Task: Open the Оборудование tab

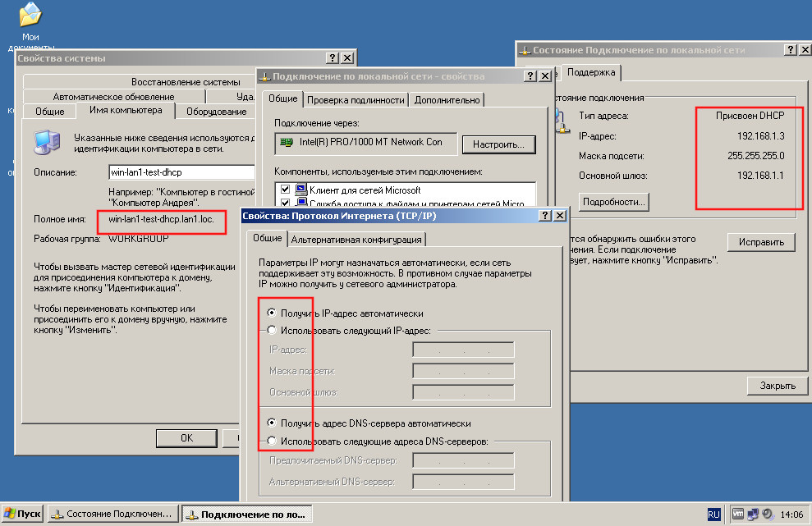Action: click(216, 112)
